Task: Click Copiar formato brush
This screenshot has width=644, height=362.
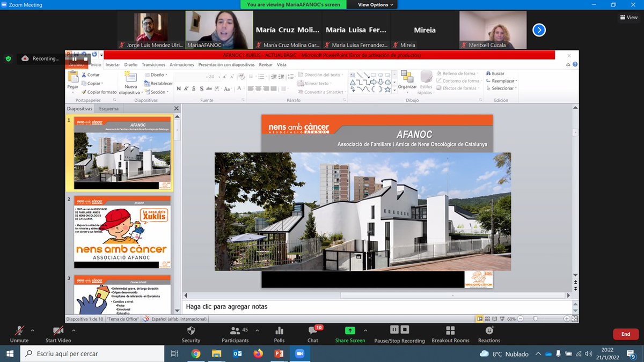Action: [99, 92]
